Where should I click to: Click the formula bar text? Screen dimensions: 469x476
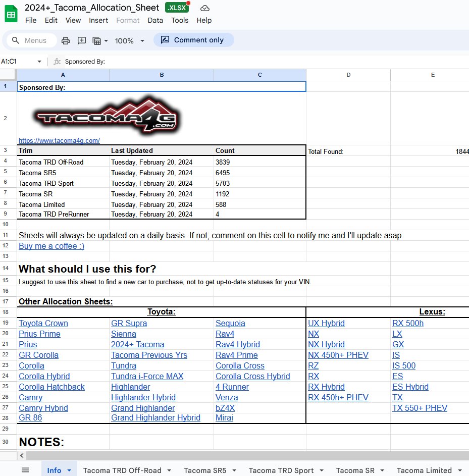pyautogui.click(x=85, y=62)
